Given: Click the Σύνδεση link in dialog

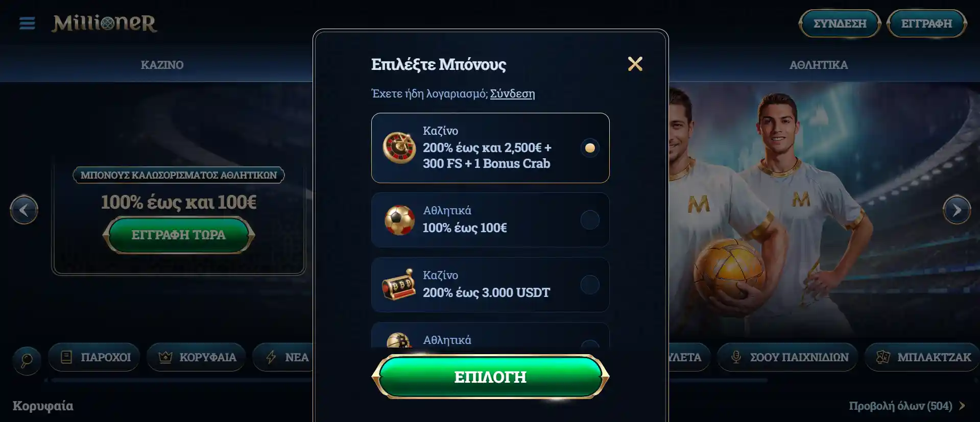Looking at the screenshot, I should pos(512,93).
